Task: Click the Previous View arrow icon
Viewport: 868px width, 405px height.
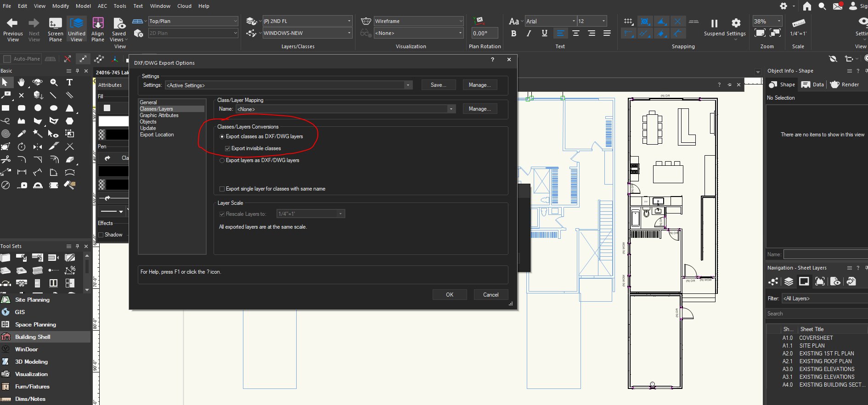Action: [x=12, y=23]
